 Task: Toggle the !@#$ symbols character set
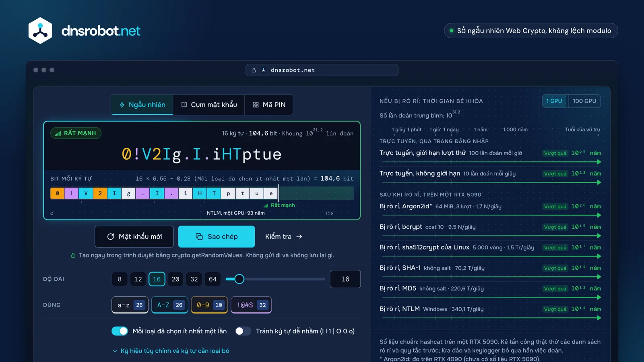click(x=252, y=305)
